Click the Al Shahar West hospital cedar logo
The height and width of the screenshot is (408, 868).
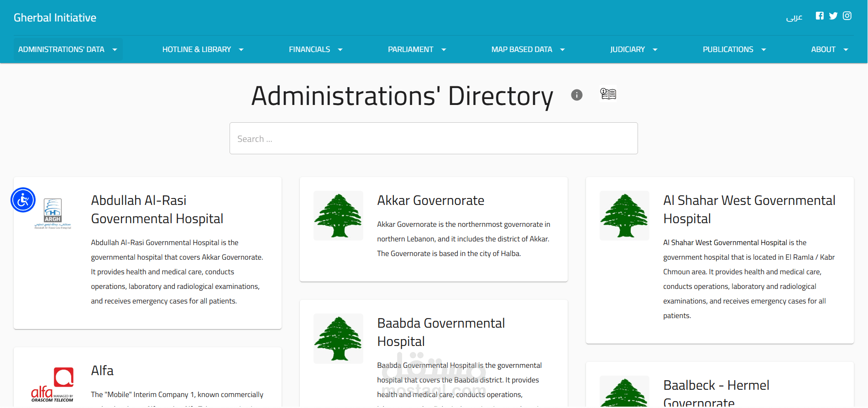coord(624,215)
